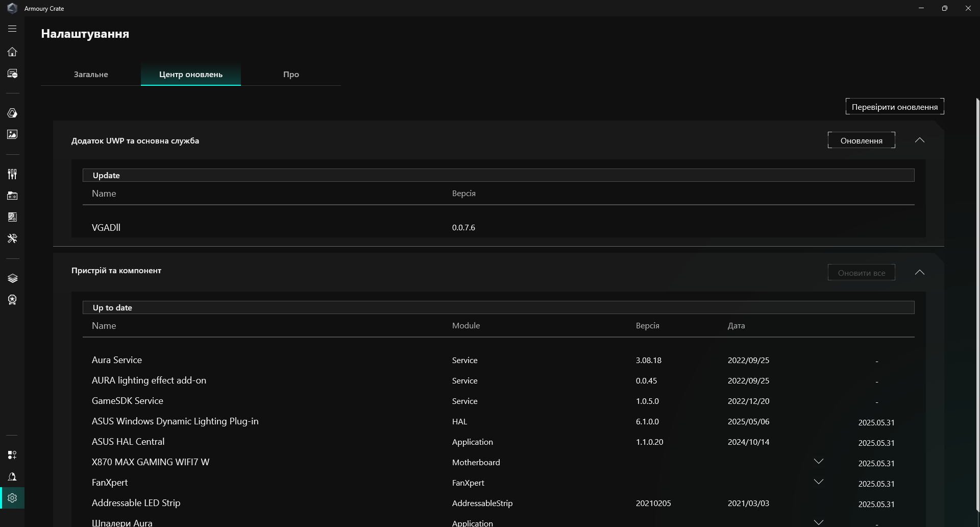Open the squares-plus icon near sidebar bottom
Image resolution: width=980 pixels, height=527 pixels.
12,455
